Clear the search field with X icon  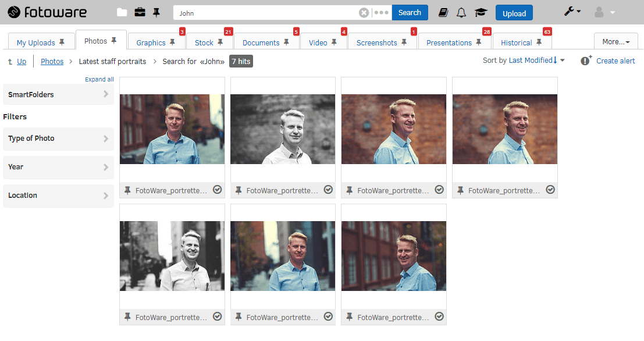pos(364,13)
